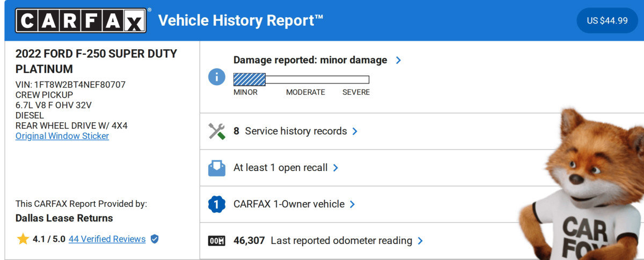Viewport: 644px width, 260px height.
Task: Click the verified reviews shield icon
Action: coord(155,239)
